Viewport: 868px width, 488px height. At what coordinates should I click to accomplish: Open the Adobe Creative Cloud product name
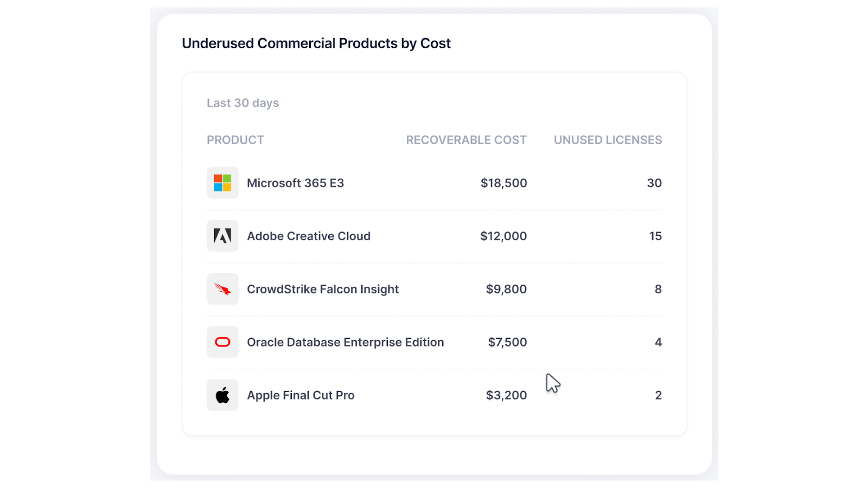click(x=308, y=236)
